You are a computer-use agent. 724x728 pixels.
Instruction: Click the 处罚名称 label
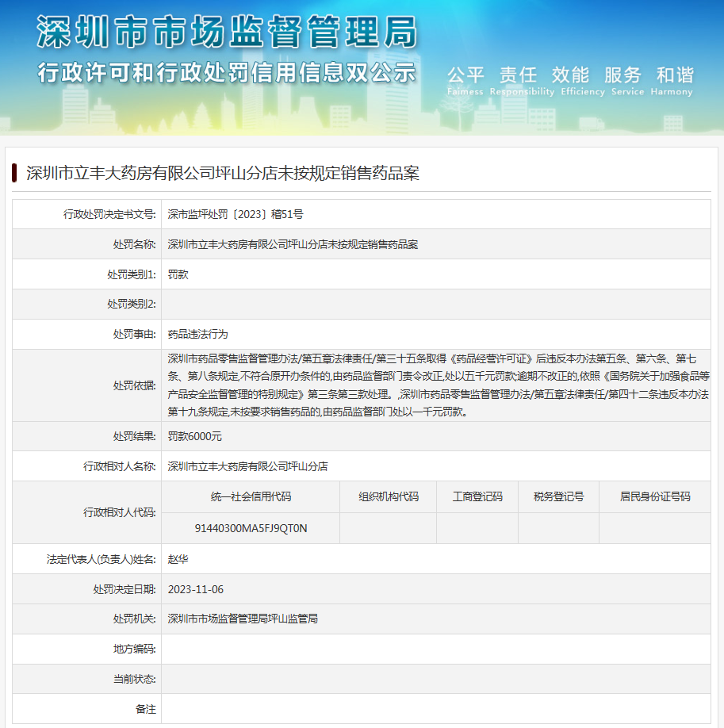point(135,244)
